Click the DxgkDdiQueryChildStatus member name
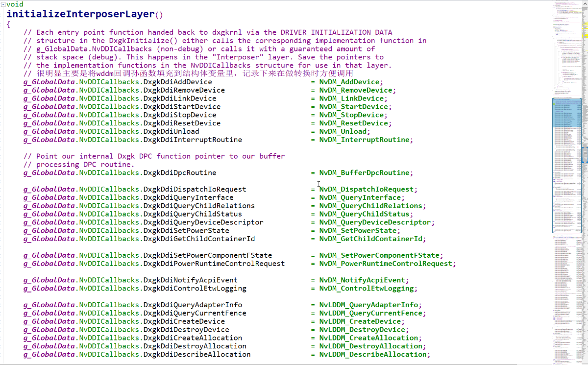This screenshot has height=365, width=588. click(x=193, y=214)
